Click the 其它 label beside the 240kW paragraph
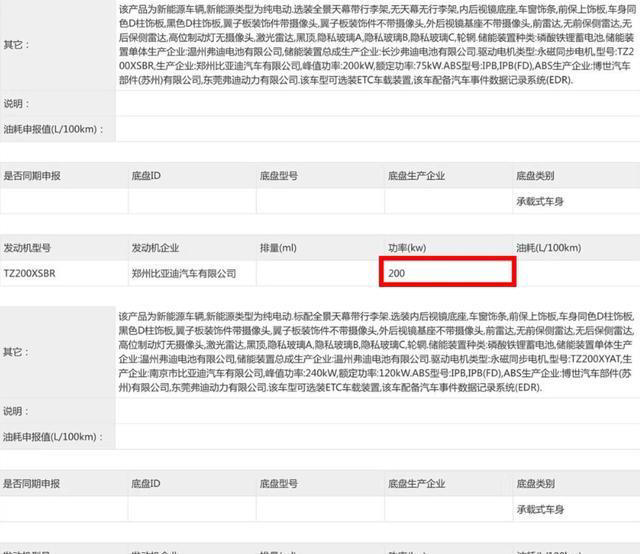This screenshot has width=640, height=554. (x=16, y=352)
